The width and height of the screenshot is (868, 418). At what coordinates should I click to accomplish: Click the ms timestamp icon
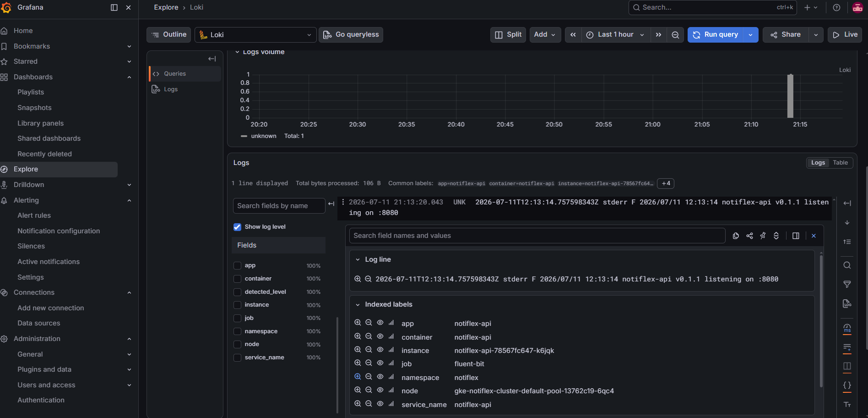pos(847,329)
